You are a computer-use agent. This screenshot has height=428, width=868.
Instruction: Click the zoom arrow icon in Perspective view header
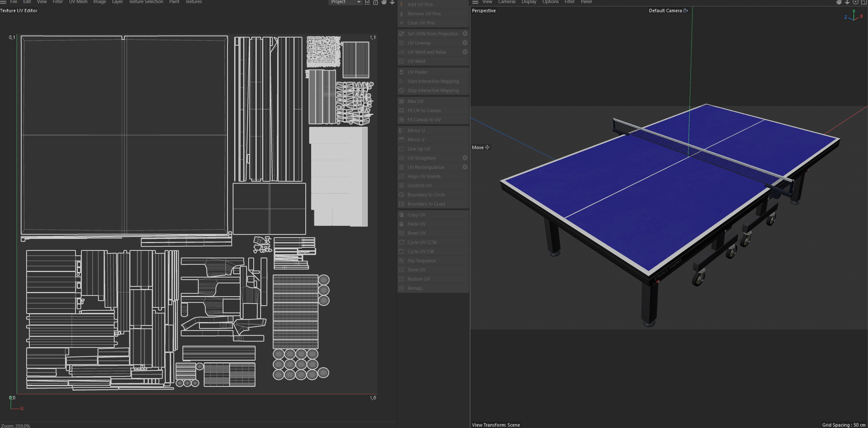point(847,2)
